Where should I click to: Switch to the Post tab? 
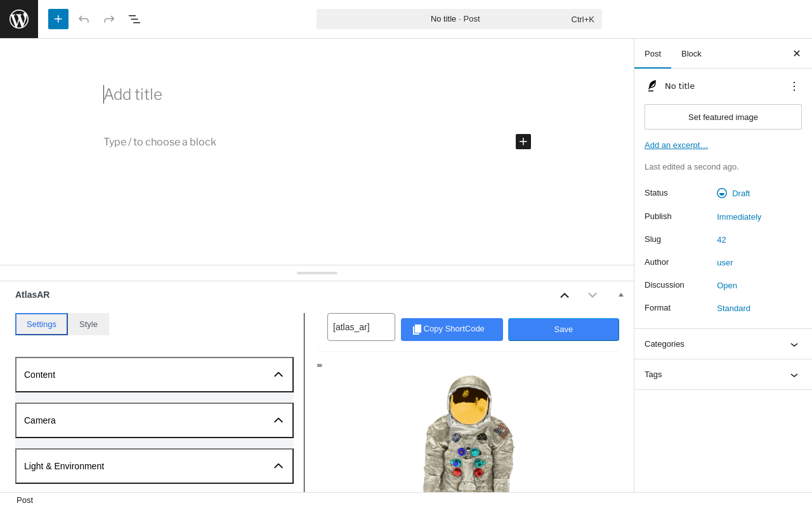point(653,53)
